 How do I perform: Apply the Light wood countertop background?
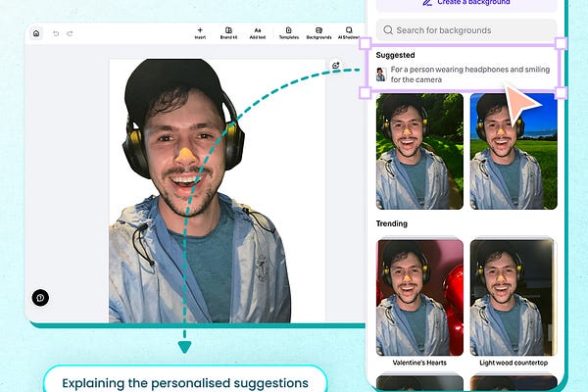[514, 298]
